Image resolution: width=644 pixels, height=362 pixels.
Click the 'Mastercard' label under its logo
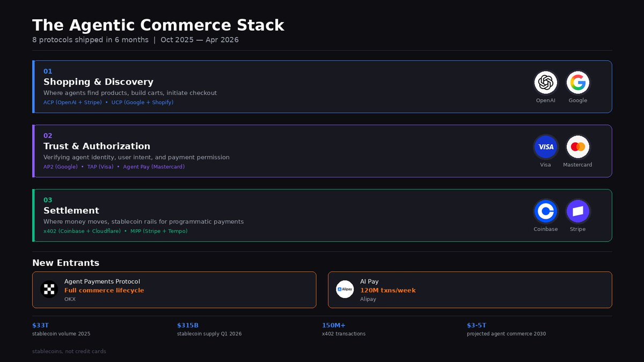pos(577,165)
